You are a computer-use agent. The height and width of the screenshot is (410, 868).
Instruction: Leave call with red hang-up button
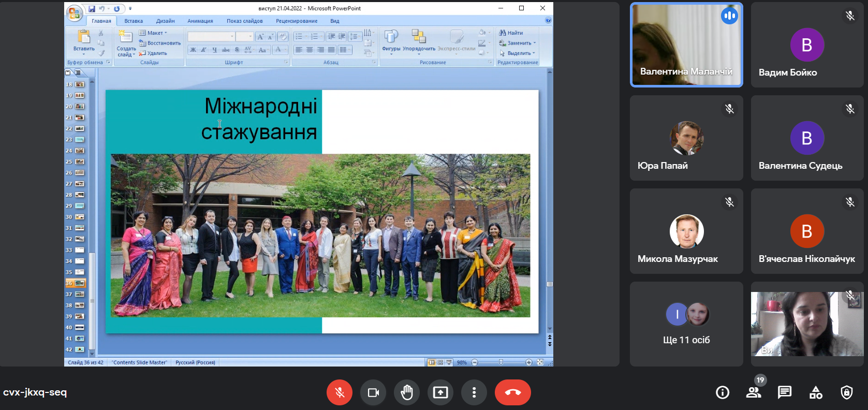[513, 392]
